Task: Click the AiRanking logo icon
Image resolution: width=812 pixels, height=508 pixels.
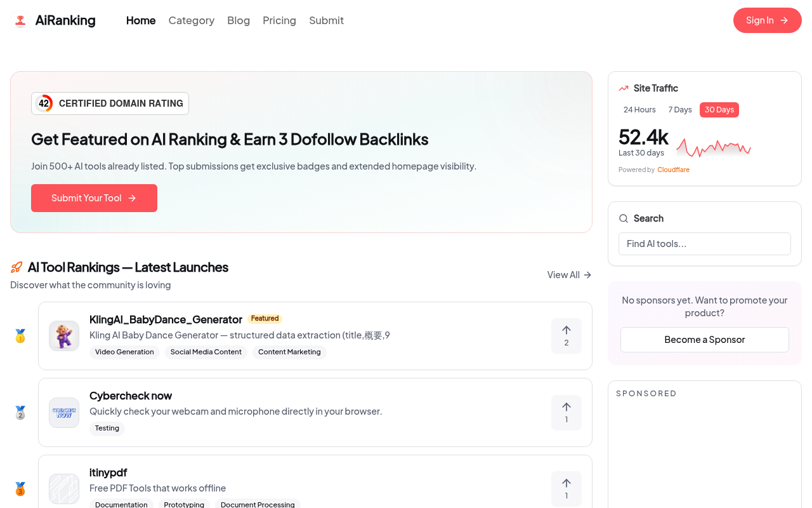Action: [x=20, y=20]
